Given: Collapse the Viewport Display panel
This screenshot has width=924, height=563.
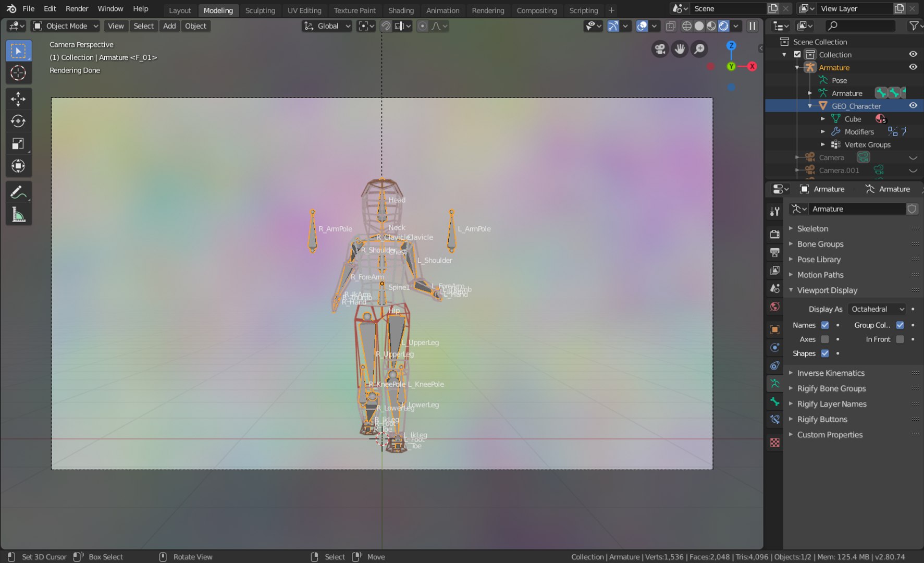Looking at the screenshot, I should [827, 290].
